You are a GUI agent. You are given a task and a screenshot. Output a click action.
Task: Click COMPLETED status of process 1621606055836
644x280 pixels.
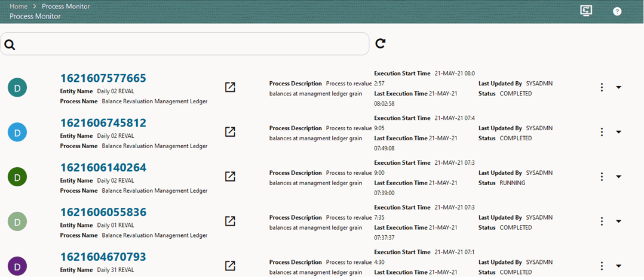click(516, 228)
